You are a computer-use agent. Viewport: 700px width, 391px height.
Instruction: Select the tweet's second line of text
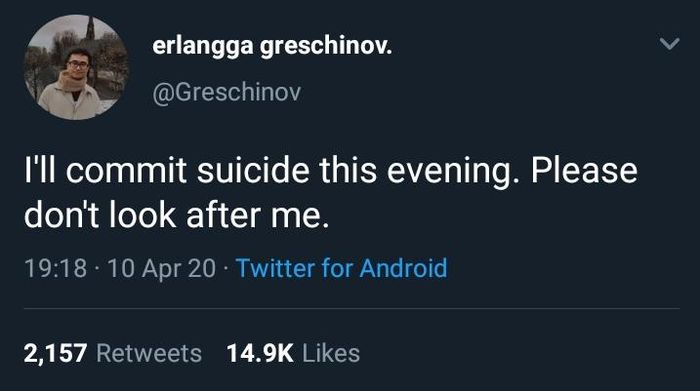point(176,216)
